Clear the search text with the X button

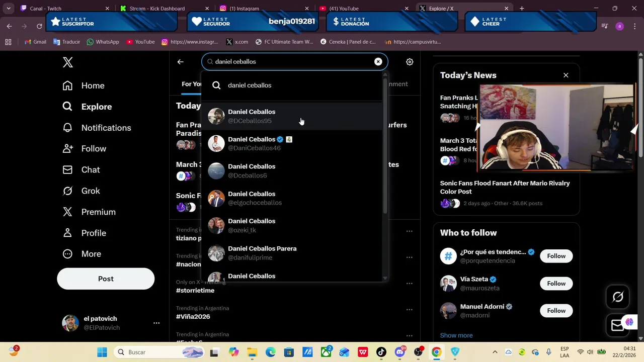click(378, 61)
